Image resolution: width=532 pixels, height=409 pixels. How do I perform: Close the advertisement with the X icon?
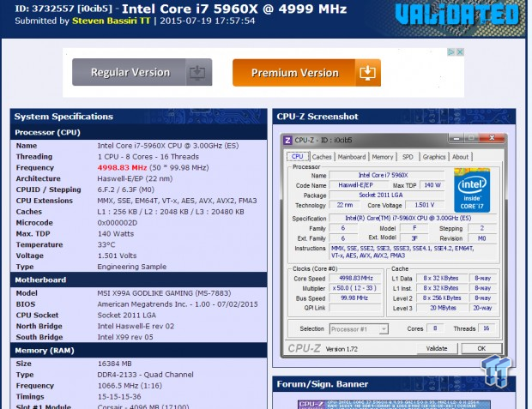click(x=460, y=52)
